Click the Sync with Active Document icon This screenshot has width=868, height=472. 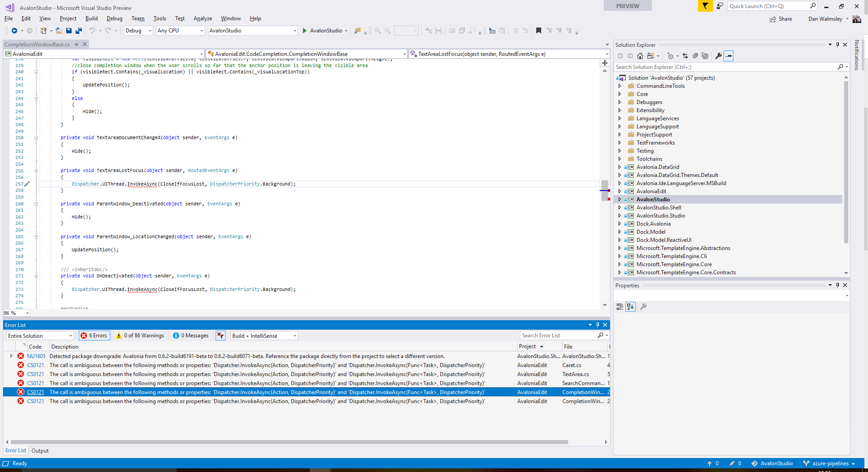[685, 56]
